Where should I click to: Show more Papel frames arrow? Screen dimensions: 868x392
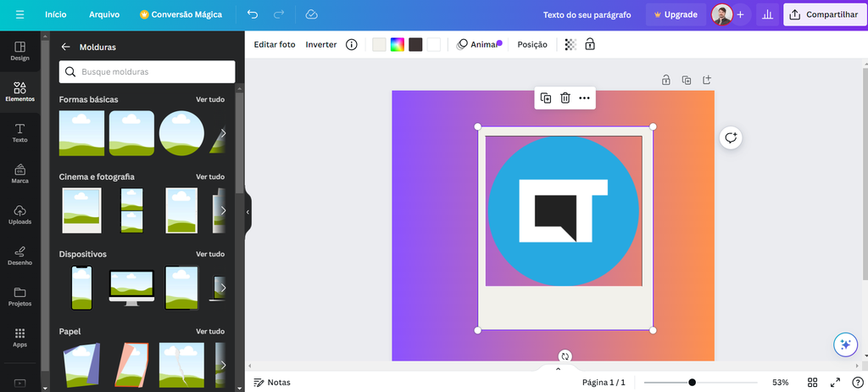tap(223, 365)
